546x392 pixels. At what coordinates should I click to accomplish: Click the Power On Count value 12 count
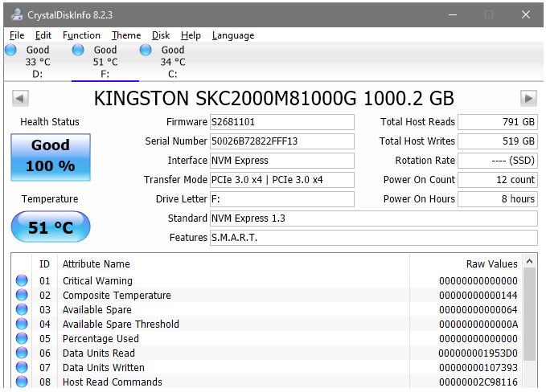498,180
